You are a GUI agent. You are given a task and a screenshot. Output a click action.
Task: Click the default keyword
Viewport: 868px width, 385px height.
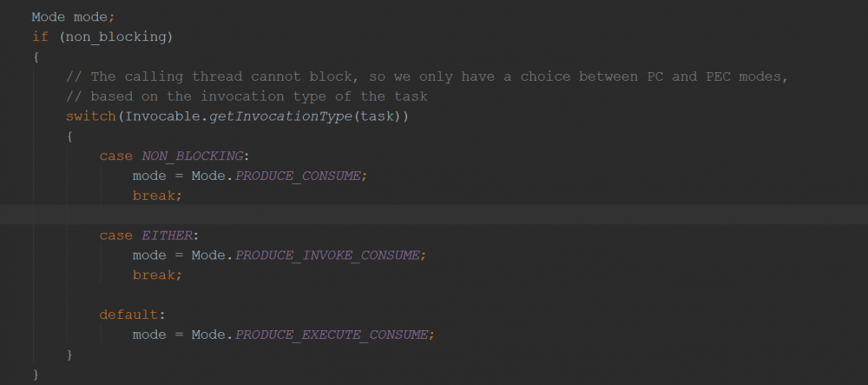point(129,315)
